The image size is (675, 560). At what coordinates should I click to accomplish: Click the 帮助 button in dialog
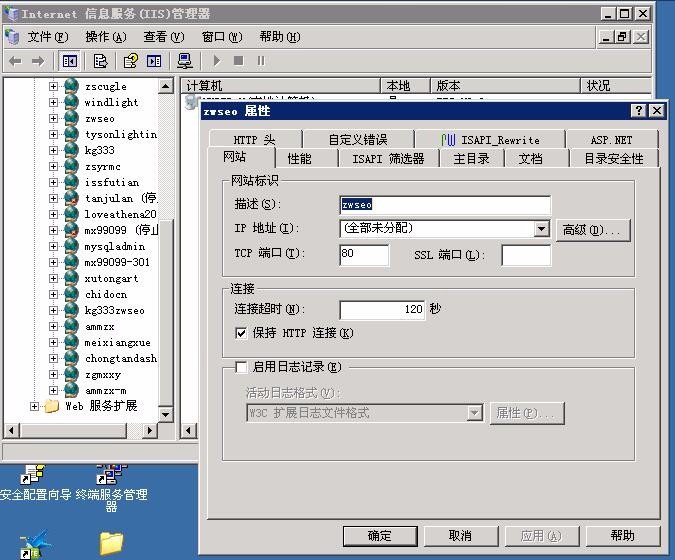(622, 536)
